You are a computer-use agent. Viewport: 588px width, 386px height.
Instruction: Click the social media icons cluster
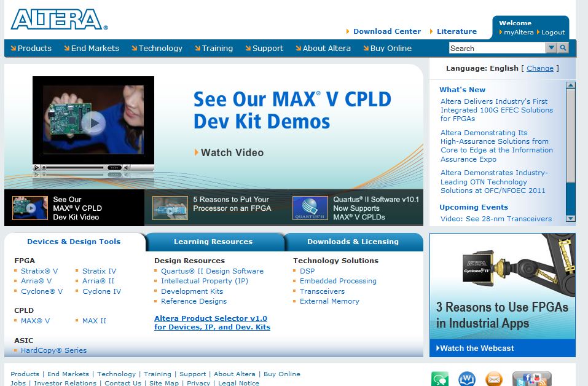pyautogui.click(x=531, y=379)
